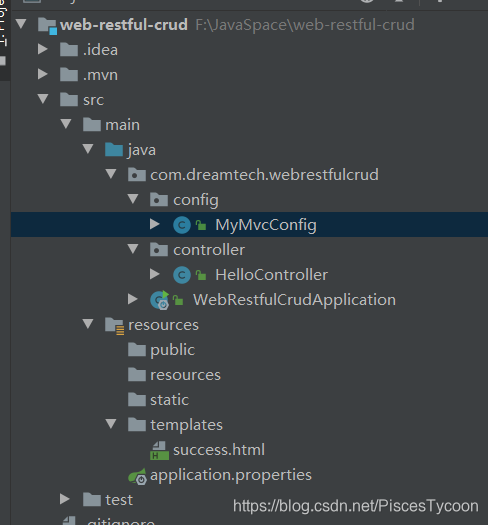Collapse the main folder
The image size is (488, 525).
point(66,124)
